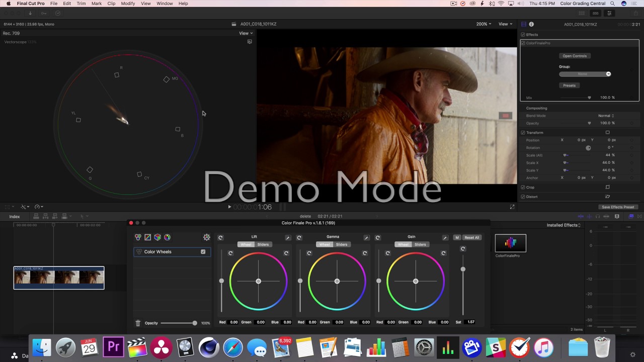This screenshot has height=362, width=644.
Task: Open the video inspector filmstrip icon
Action: click(523, 24)
